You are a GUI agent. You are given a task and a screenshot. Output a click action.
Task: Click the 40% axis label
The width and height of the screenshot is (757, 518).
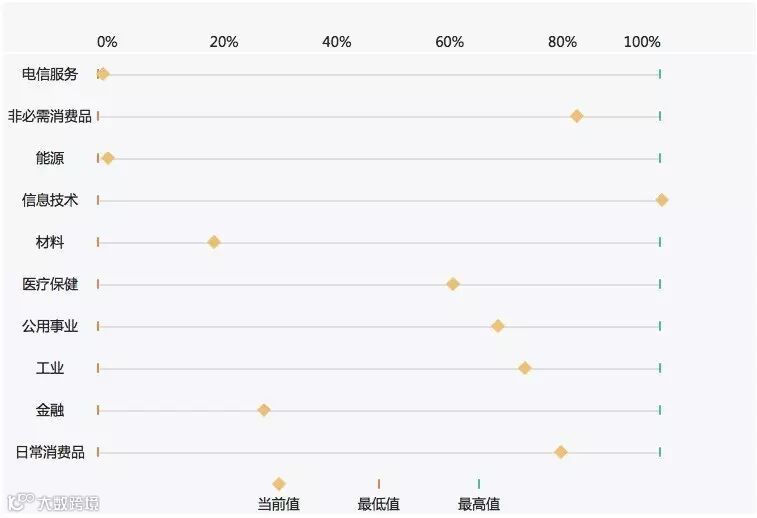337,42
